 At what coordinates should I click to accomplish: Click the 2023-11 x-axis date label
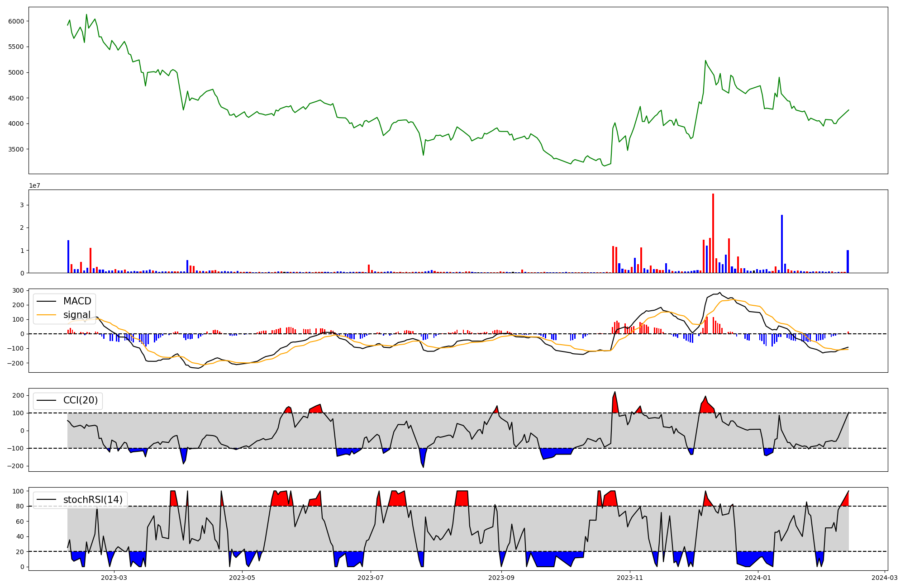tap(630, 578)
